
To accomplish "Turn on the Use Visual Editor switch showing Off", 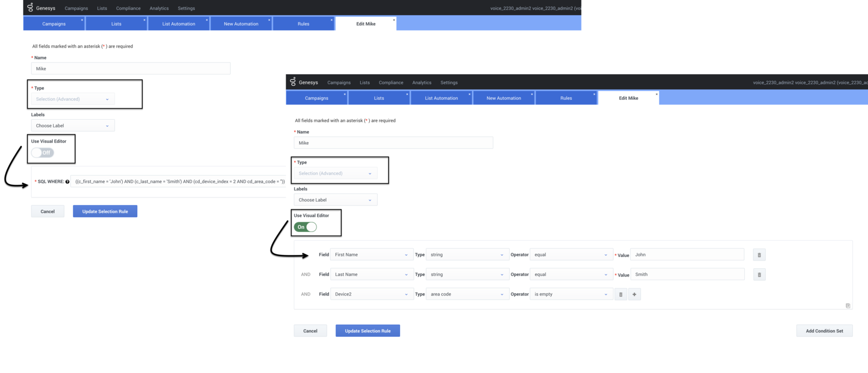I will (42, 153).
